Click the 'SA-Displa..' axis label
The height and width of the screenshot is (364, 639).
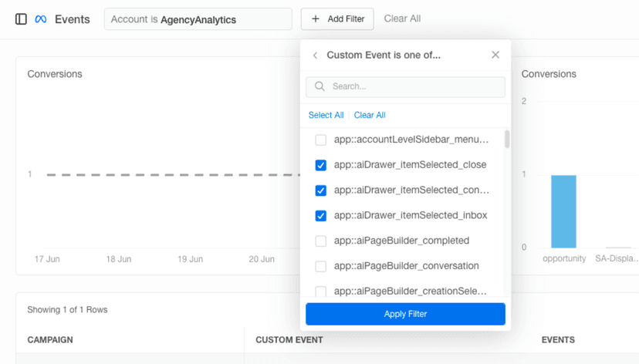tap(616, 258)
